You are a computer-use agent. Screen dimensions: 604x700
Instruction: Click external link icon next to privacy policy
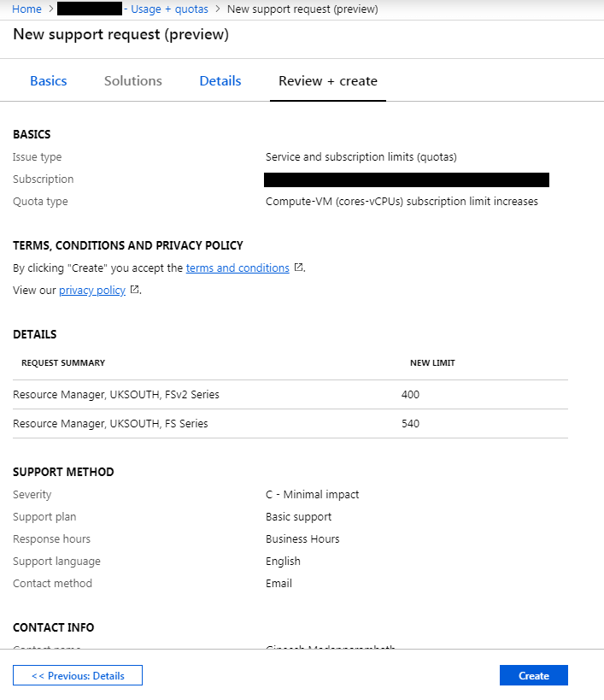tap(134, 291)
